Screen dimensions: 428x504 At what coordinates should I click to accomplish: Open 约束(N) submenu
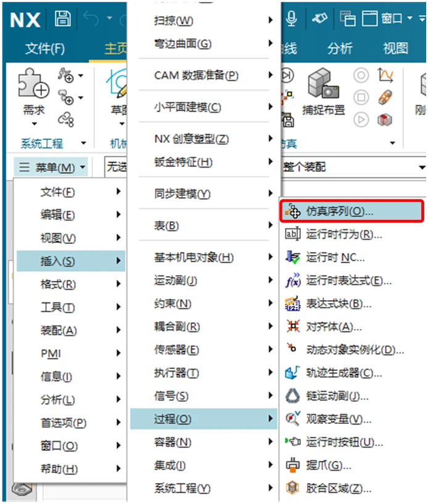[x=204, y=303]
